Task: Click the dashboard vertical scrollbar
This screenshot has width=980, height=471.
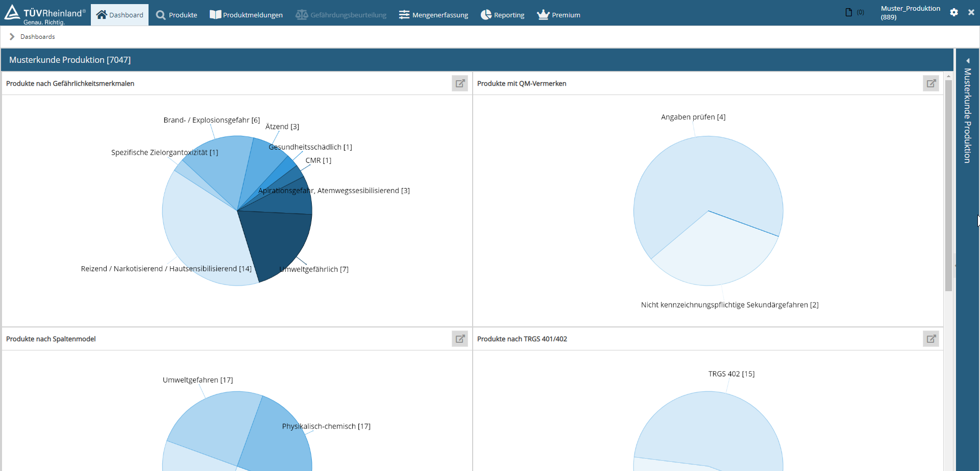Action: [x=948, y=184]
